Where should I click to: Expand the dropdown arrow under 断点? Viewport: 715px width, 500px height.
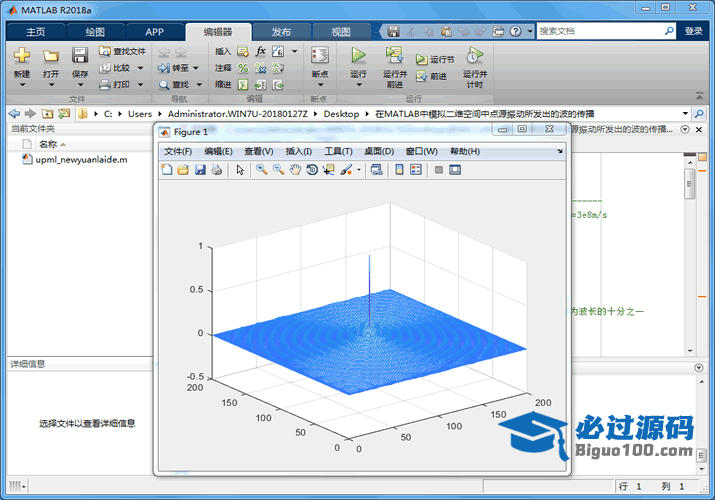point(320,85)
